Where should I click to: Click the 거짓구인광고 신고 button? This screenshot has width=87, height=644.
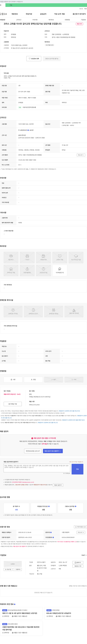point(80,527)
